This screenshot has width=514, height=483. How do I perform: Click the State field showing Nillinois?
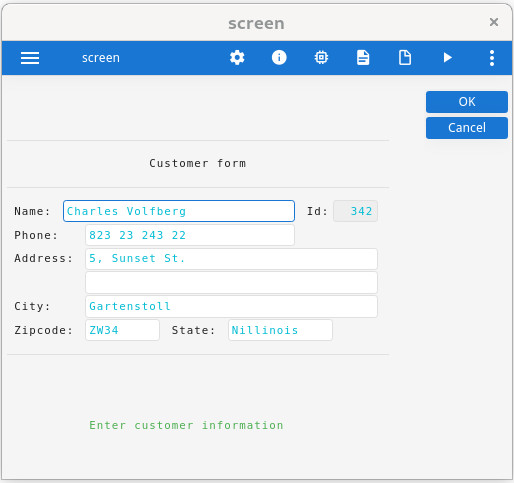coord(280,330)
